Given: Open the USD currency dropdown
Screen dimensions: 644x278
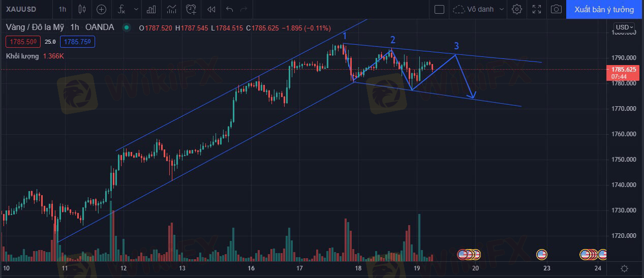Looking at the screenshot, I should [624, 27].
